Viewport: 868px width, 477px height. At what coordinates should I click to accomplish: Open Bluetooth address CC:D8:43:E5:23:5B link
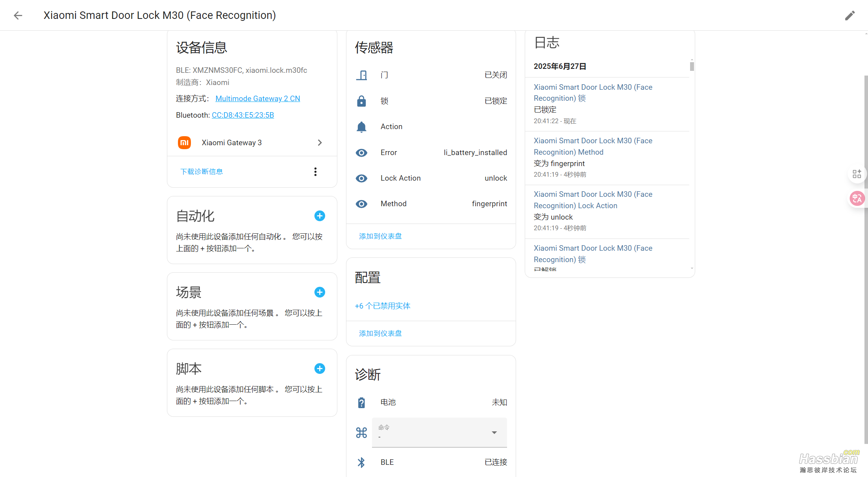coord(243,115)
